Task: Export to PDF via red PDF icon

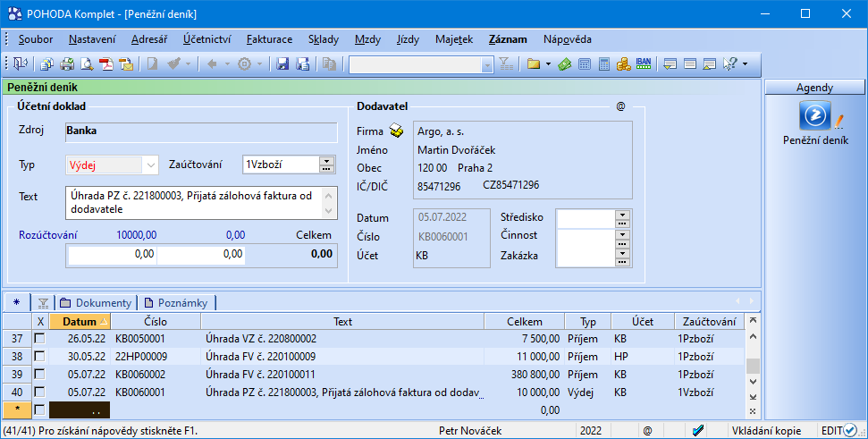Action: coord(106,64)
